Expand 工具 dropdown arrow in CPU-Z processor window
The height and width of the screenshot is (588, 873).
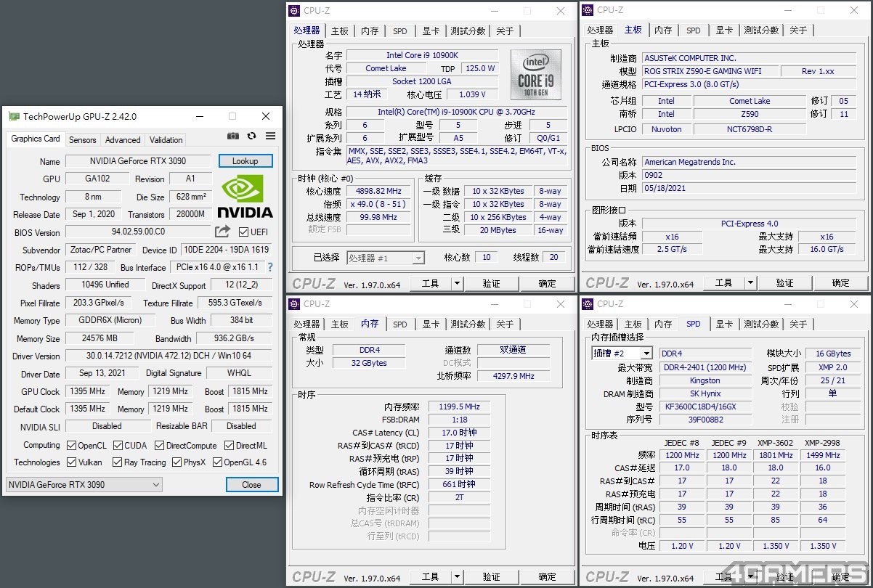click(457, 284)
